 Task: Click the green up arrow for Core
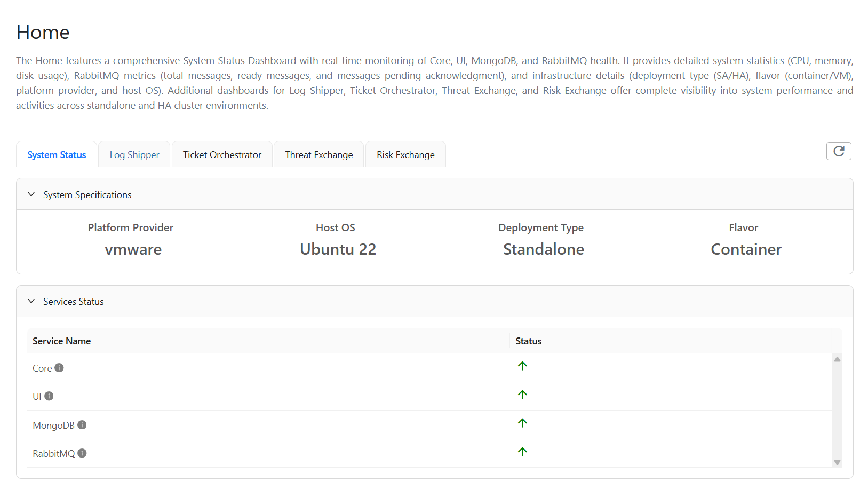(x=522, y=366)
